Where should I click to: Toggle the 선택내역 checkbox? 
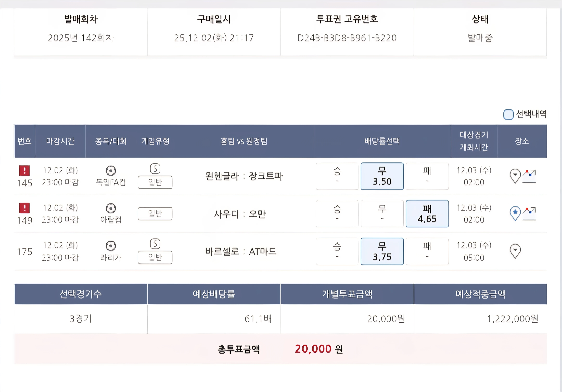(508, 114)
